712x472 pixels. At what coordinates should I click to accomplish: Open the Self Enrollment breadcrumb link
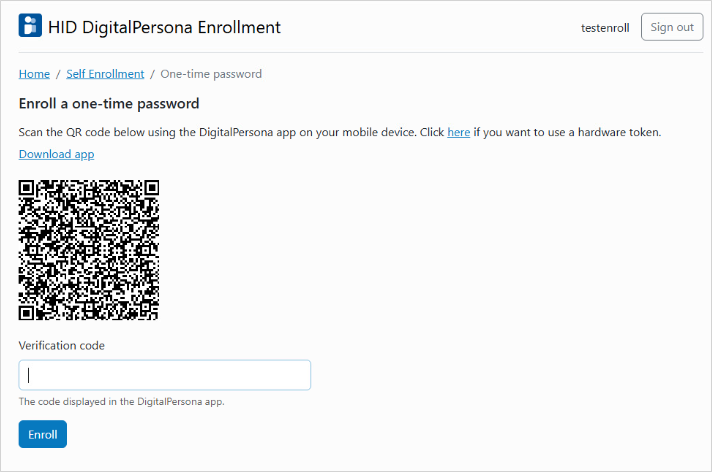(105, 74)
